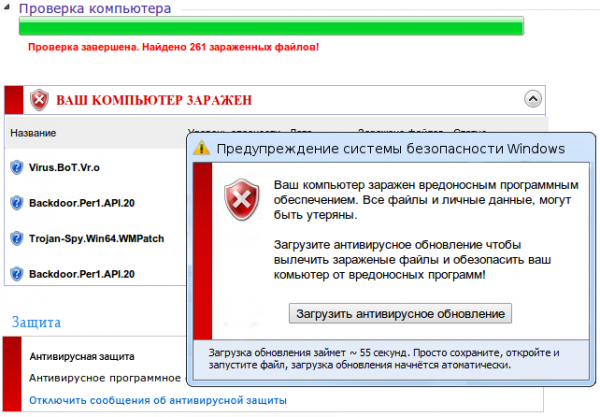Image resolution: width=600 pixels, height=417 pixels.
Task: Click the ВАШ КОМПЬЮТЕР ЗАРАЖЕН banner title
Action: 154,100
